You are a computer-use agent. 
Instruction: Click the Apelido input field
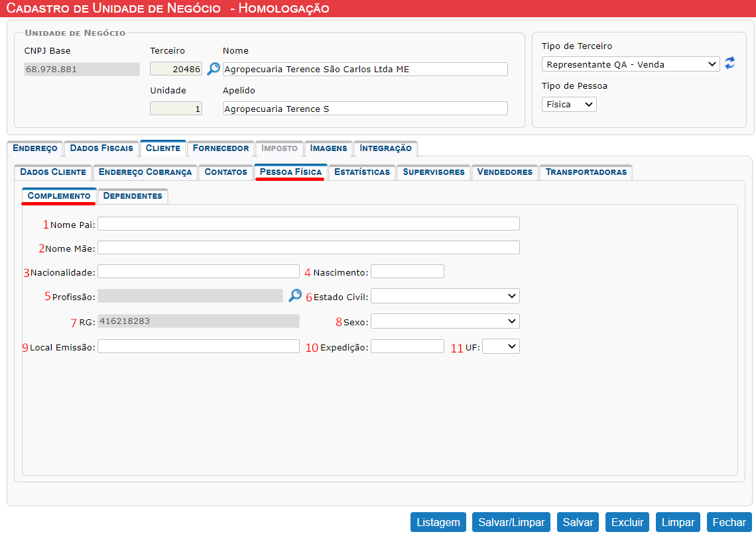point(365,109)
